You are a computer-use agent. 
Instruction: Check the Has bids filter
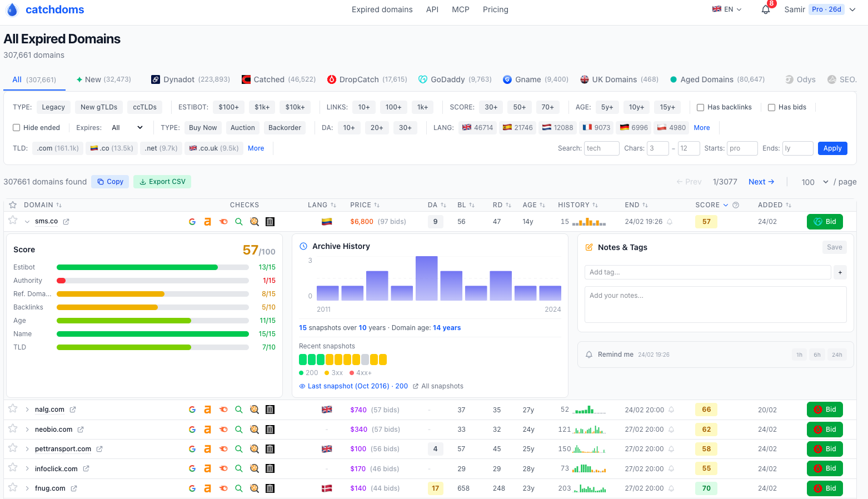click(x=771, y=107)
